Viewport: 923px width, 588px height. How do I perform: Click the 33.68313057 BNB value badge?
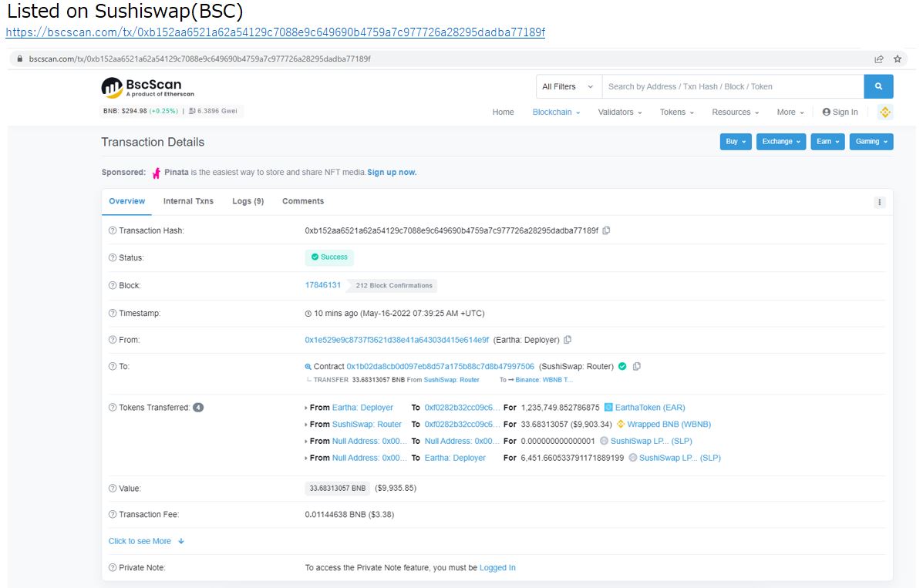338,488
